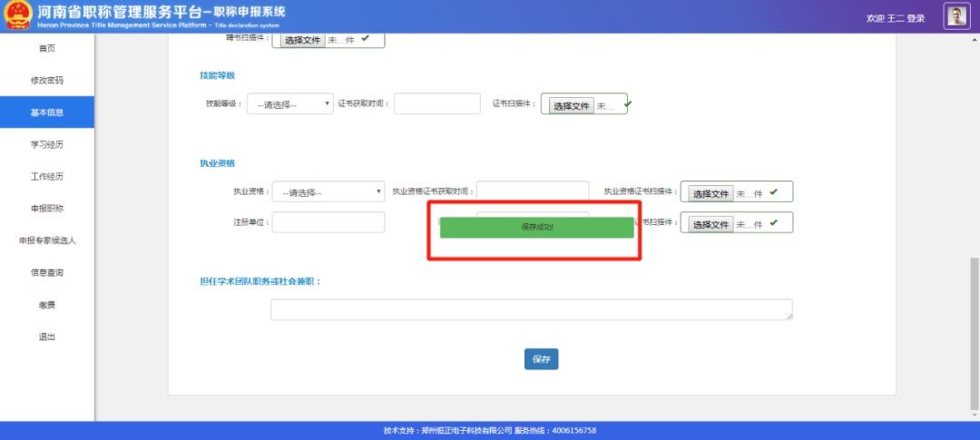Image resolution: width=980 pixels, height=440 pixels.
Task: Click the 担任学术团队职务或社会兼职 text area
Action: coord(532,309)
